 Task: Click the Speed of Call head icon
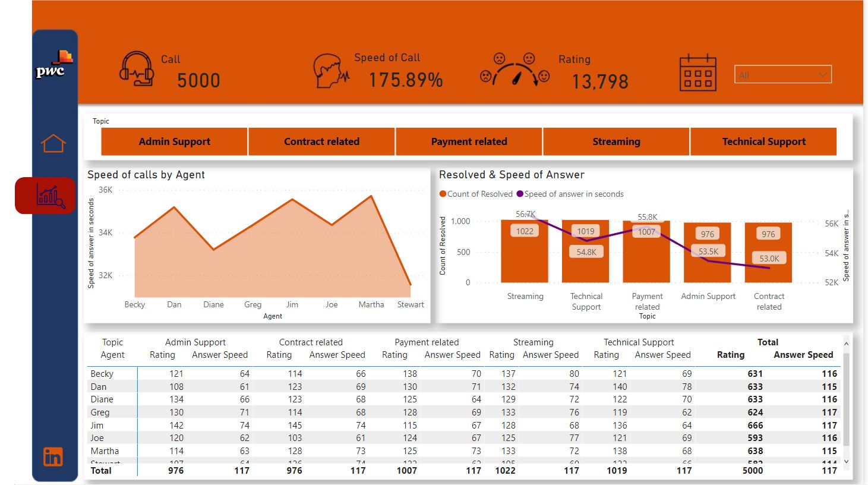pos(330,71)
